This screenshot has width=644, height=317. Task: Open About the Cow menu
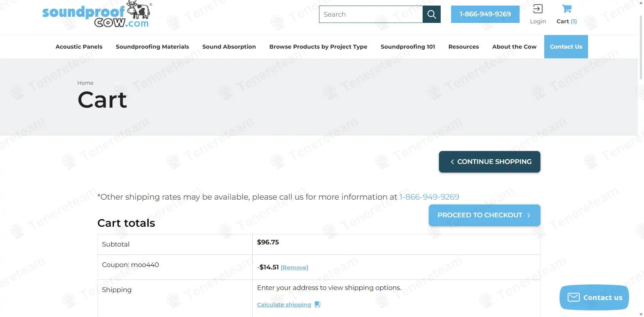tap(514, 47)
